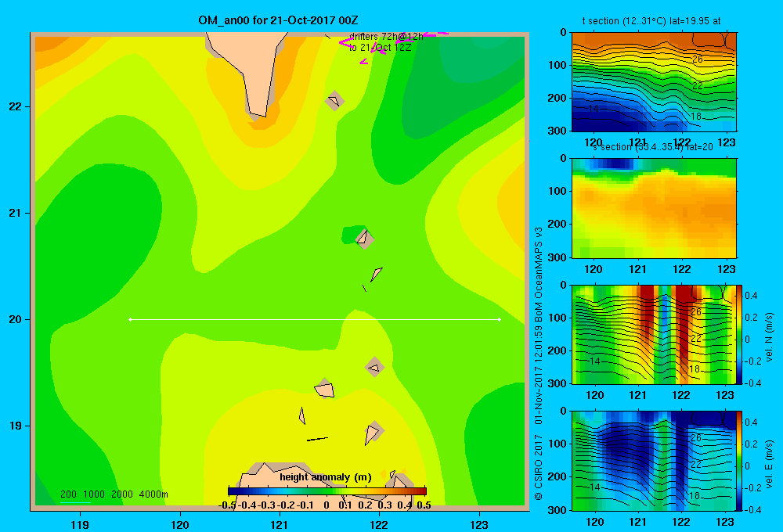
Task: Click the west endpoint diamond of the white section line
Action: (130, 319)
